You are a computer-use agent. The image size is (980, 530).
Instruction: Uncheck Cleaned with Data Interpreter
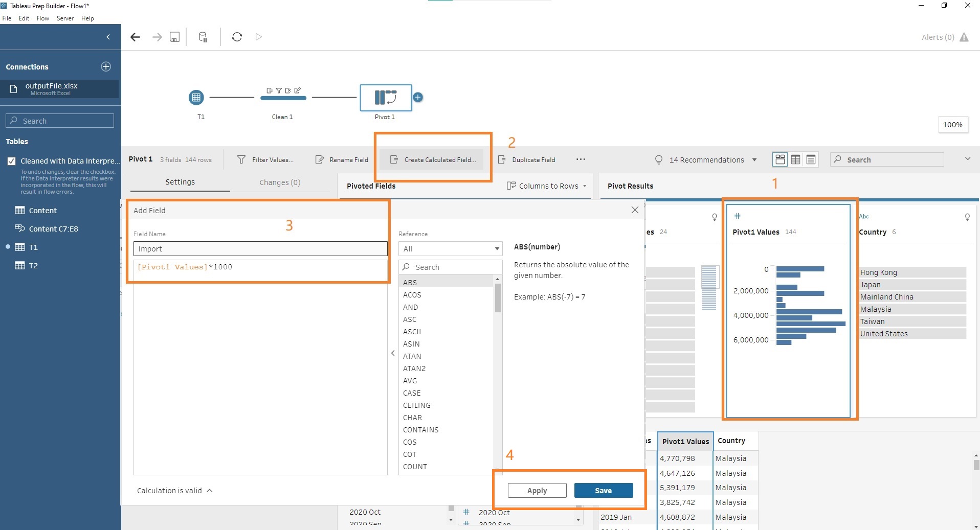point(11,161)
